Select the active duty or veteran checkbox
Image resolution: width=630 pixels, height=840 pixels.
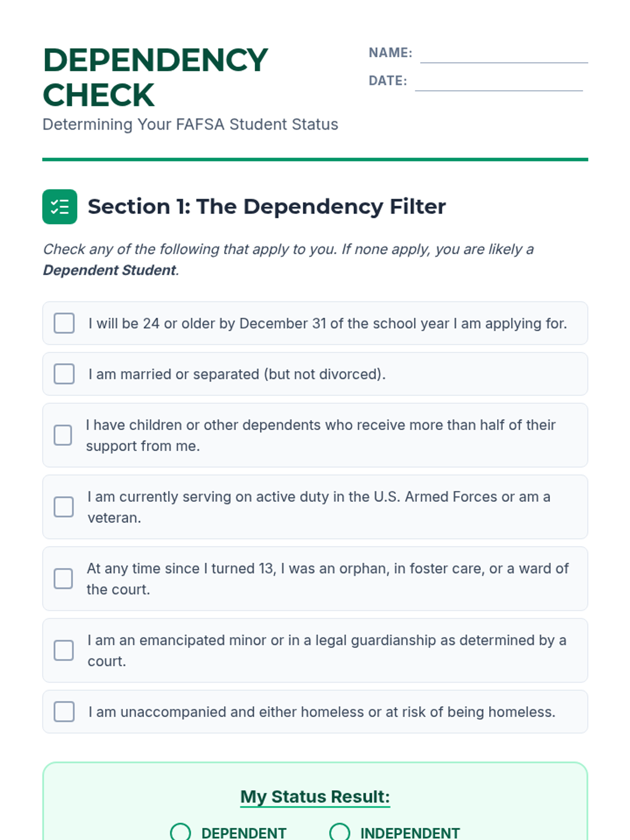point(64,507)
